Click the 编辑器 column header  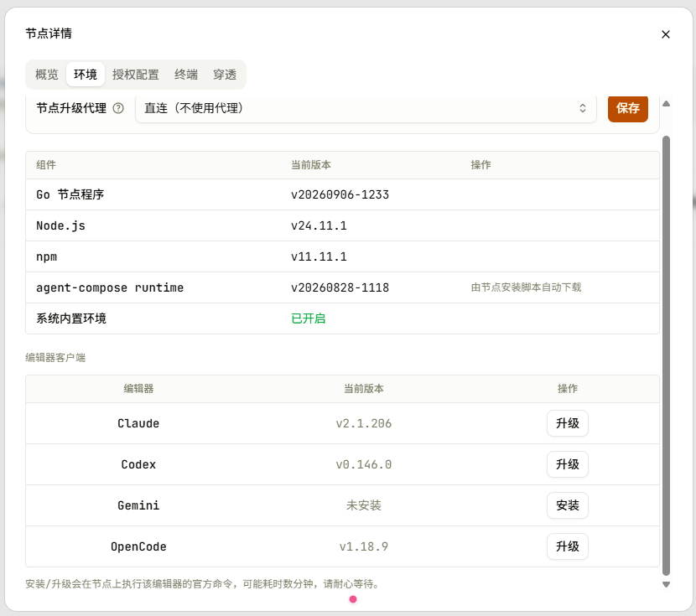coord(138,389)
